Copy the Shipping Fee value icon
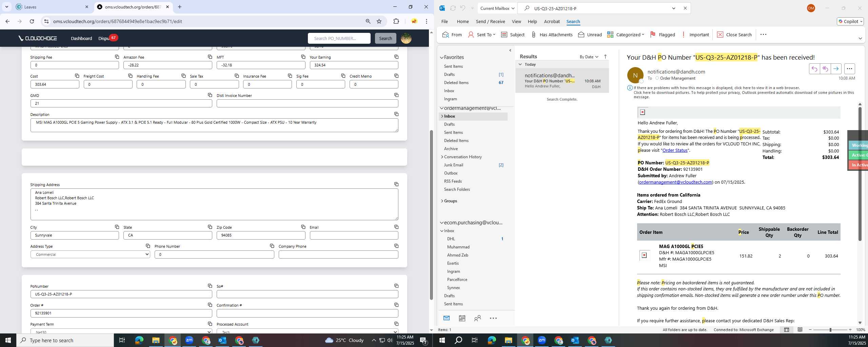Image resolution: width=868 pixels, height=347 pixels. (117, 57)
